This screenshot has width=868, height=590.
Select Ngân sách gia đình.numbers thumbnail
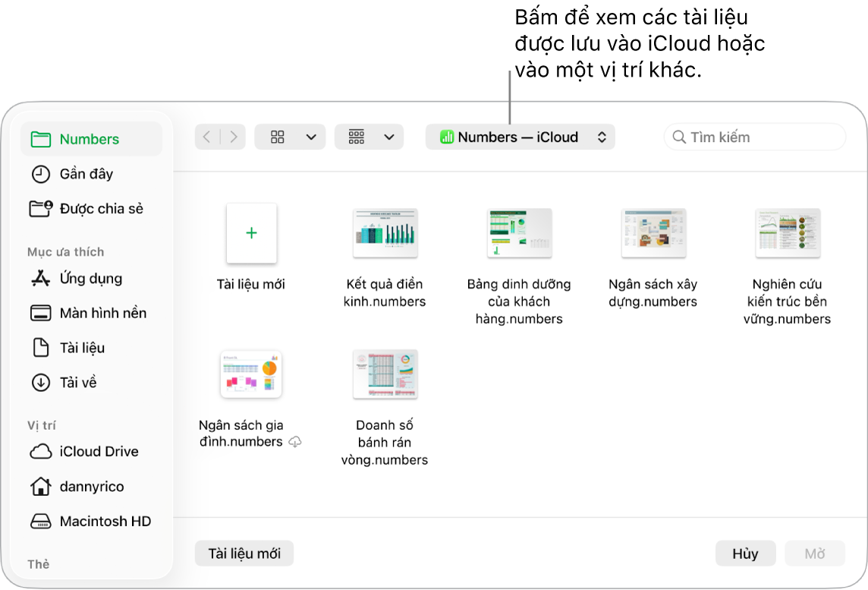[x=251, y=374]
